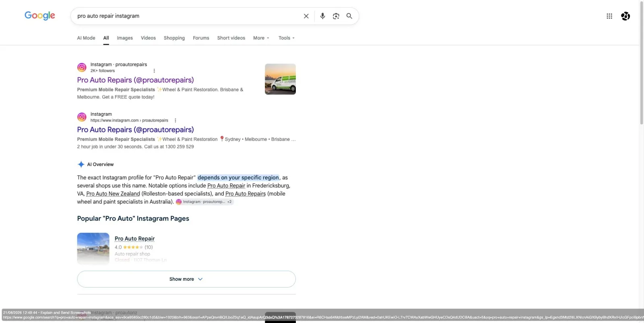Open the Google apps grid icon
Image resolution: width=644 pixels, height=323 pixels.
click(x=609, y=16)
